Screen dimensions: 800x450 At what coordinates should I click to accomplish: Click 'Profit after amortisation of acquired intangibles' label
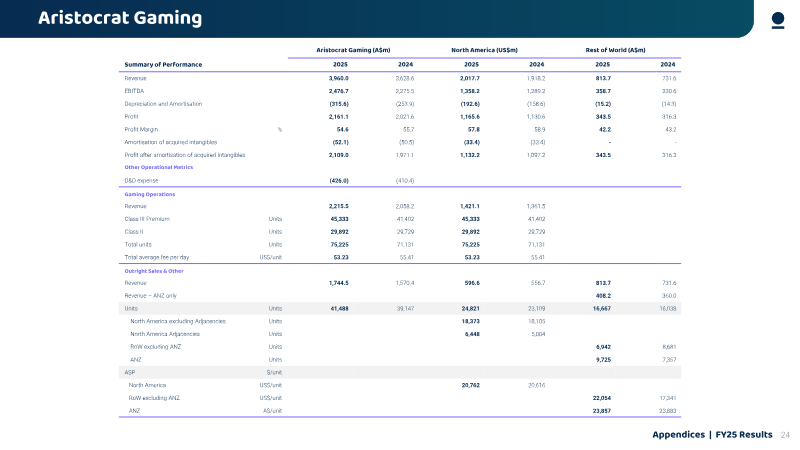pos(185,155)
